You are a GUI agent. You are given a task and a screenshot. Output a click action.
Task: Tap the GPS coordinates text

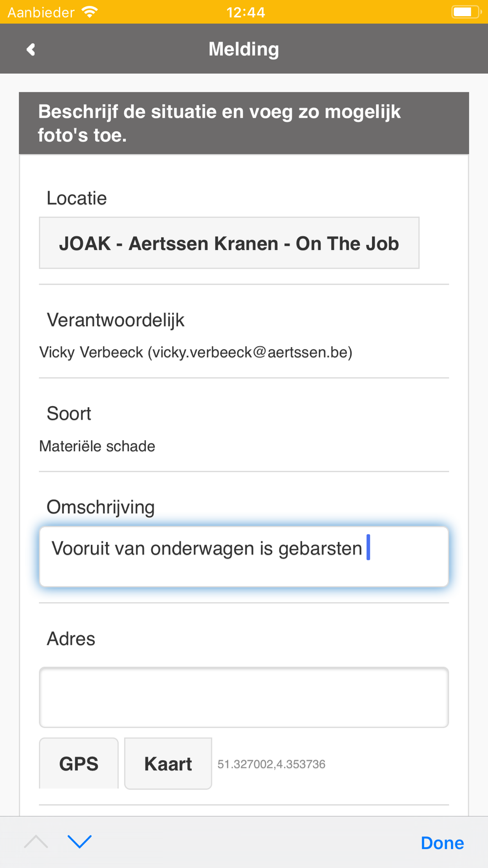click(271, 764)
